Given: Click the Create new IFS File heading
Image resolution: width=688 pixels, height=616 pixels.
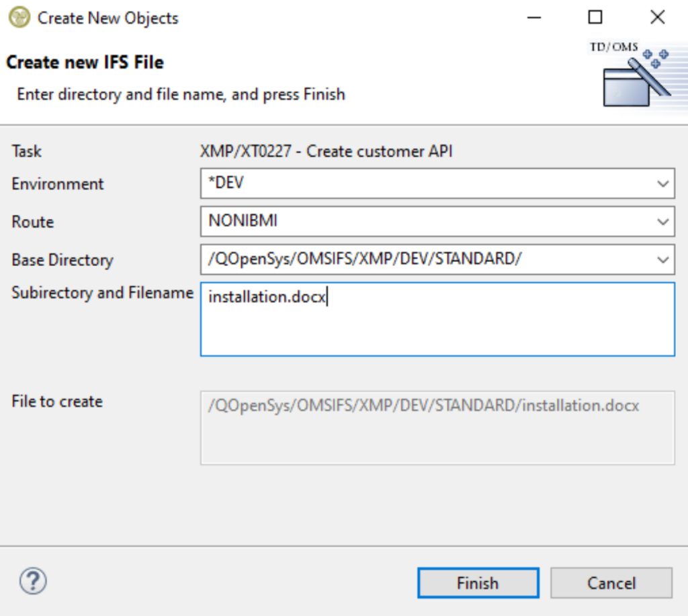Looking at the screenshot, I should (85, 62).
